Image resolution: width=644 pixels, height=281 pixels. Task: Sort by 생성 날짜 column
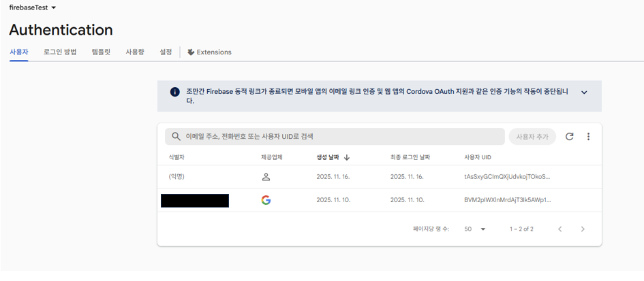tap(328, 158)
